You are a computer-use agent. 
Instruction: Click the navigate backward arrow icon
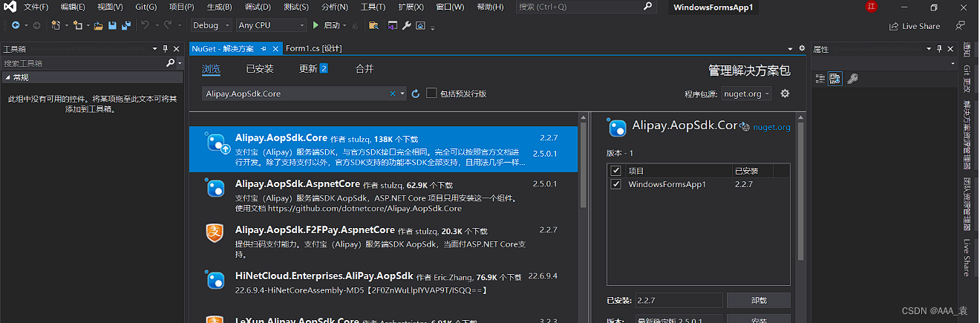(15, 25)
